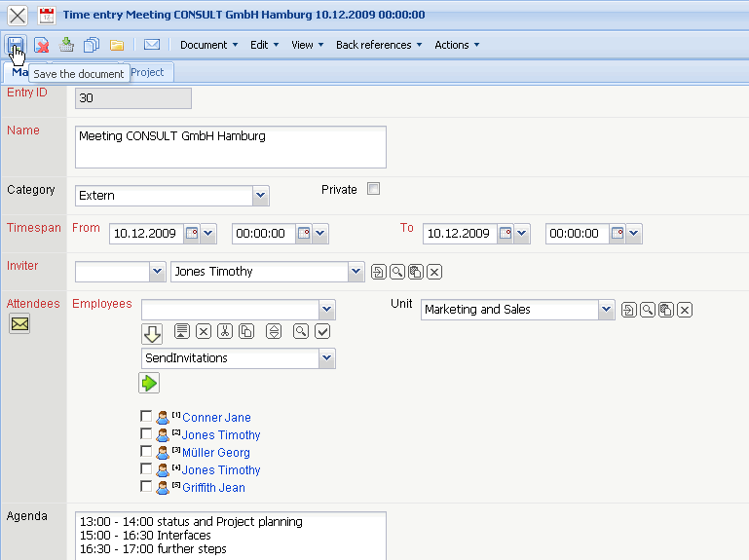Select the checkbox next to Griffith Jean

pyautogui.click(x=146, y=487)
